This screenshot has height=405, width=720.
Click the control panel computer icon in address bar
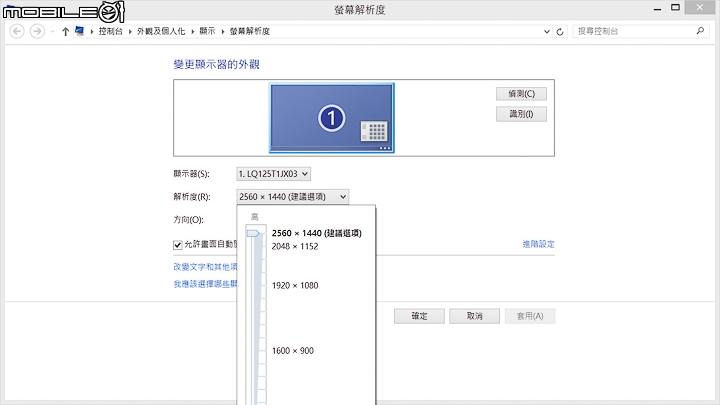(x=79, y=31)
